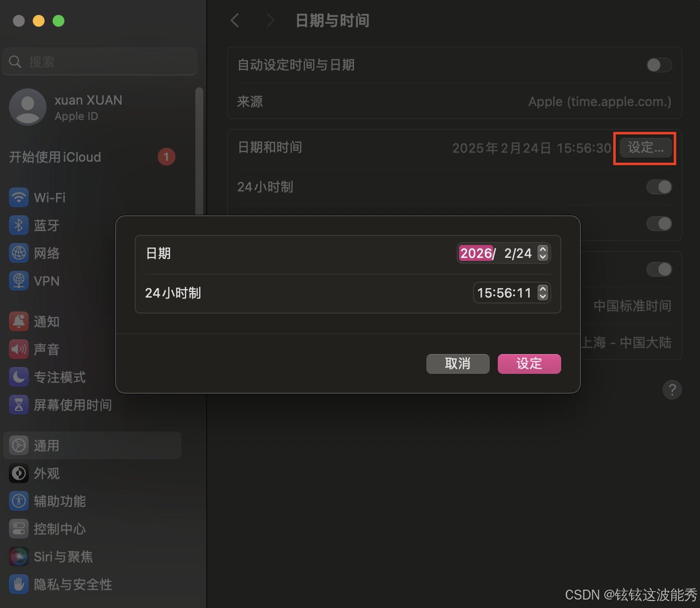This screenshot has width=700, height=608.
Task: Open Siri与聚焦 icon
Action: tap(19, 556)
